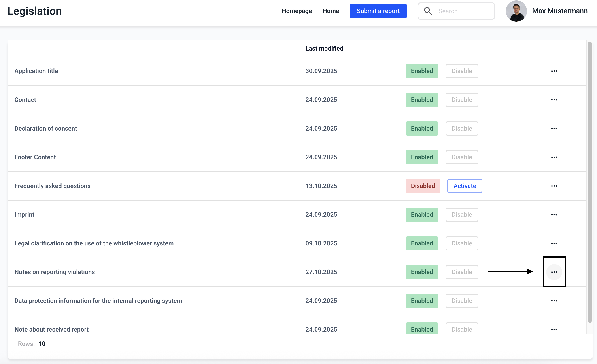Open the Rows per page selector
Viewport: 597px width, 364px height.
click(42, 344)
